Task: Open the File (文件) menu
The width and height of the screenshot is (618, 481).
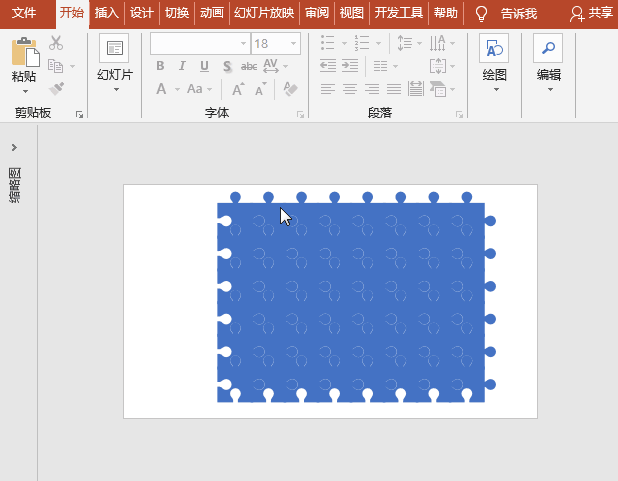Action: point(24,13)
